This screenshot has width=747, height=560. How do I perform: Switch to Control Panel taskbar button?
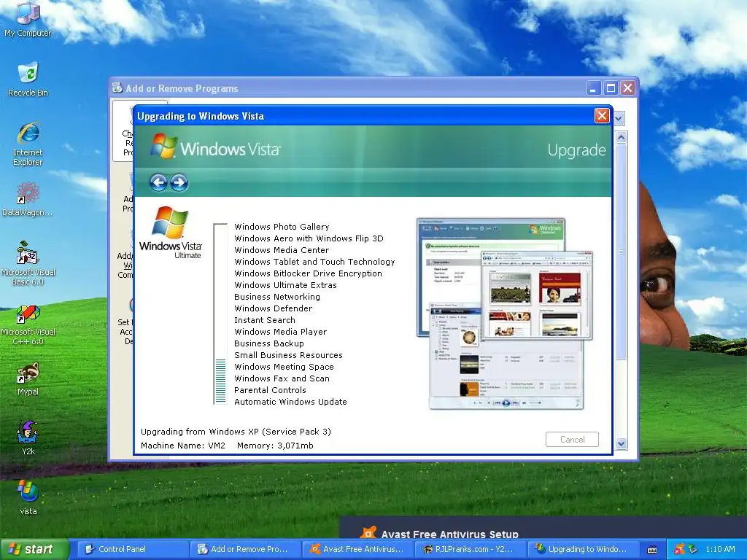pos(132,549)
